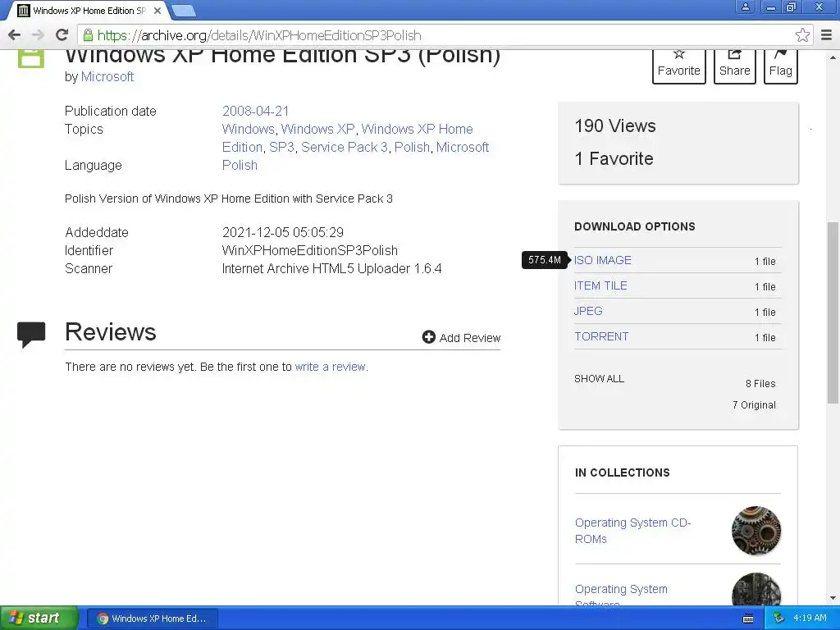The width and height of the screenshot is (840, 630).
Task: Open the Windows XP topic link
Action: [317, 129]
